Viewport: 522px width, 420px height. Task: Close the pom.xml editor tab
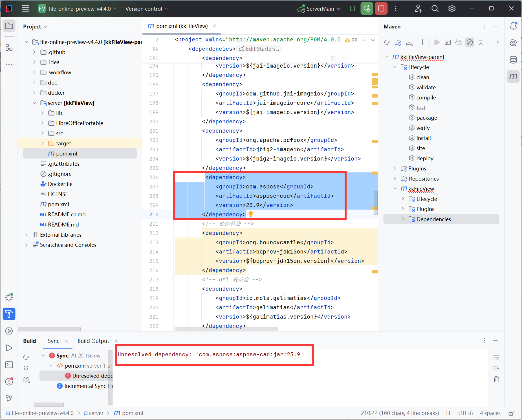point(214,26)
